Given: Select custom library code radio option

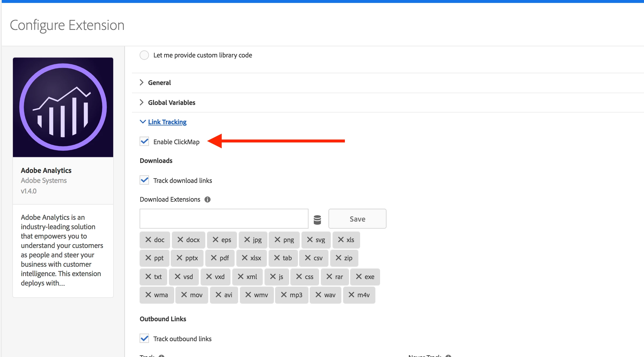Looking at the screenshot, I should click(144, 55).
